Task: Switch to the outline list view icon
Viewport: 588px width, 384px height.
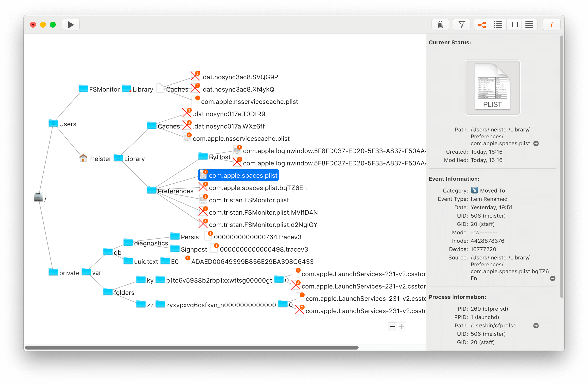Action: tap(498, 25)
